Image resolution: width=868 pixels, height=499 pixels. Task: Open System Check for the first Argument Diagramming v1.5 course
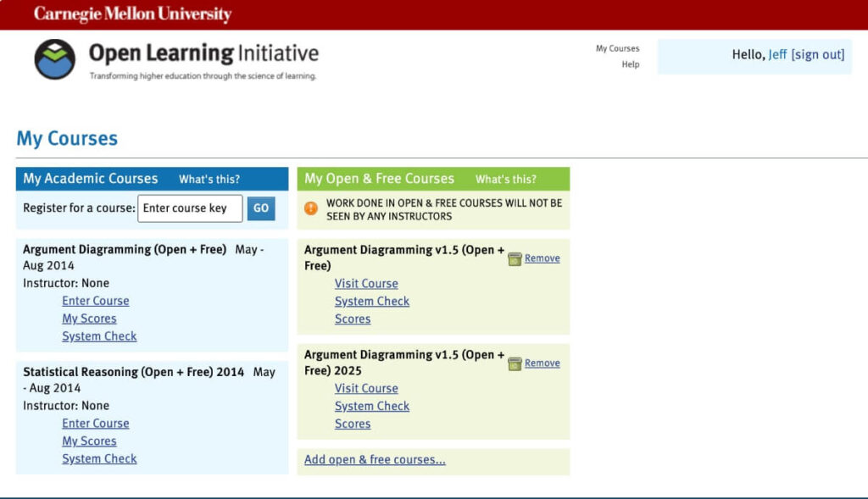point(372,302)
